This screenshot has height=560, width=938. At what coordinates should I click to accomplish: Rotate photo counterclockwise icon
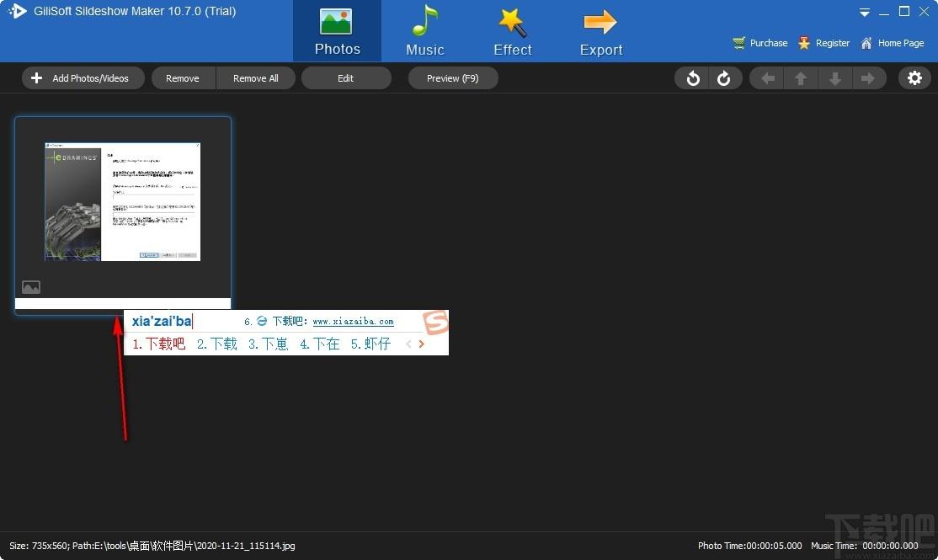coord(693,78)
